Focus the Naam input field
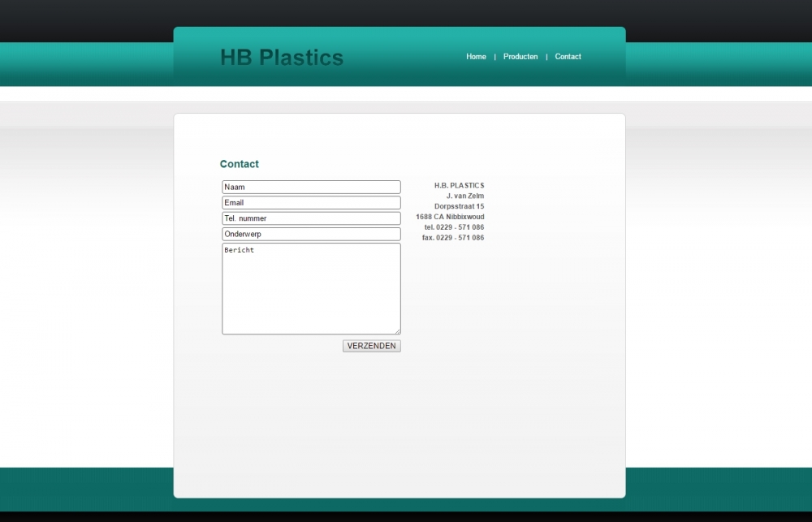This screenshot has height=522, width=812. (x=311, y=187)
